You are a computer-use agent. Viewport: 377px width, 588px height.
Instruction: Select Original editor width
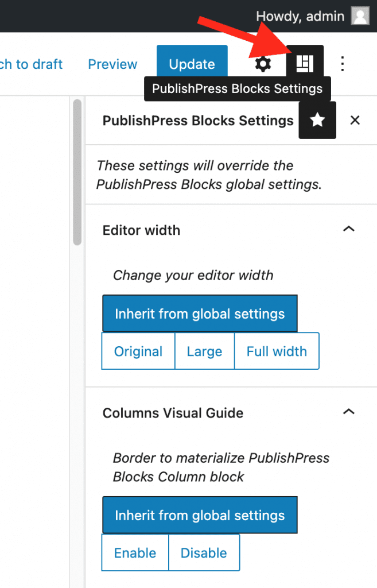(x=138, y=350)
